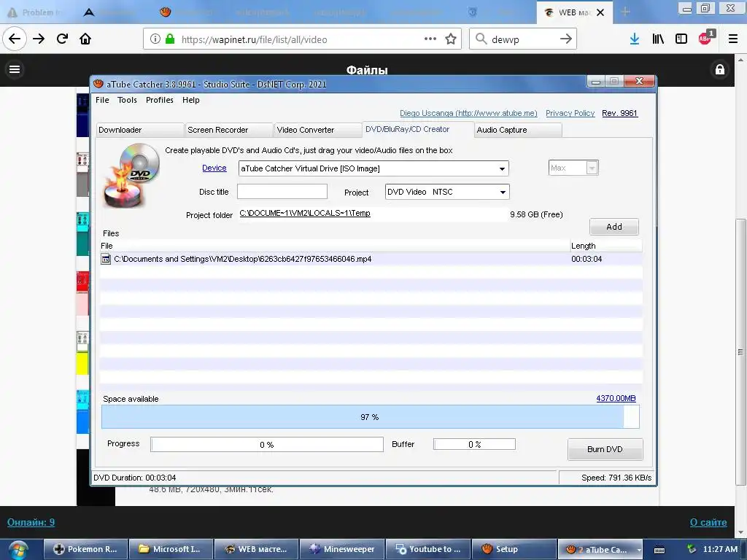Open a new browser tab with the plus
This screenshot has height=560, width=747.
pyautogui.click(x=625, y=12)
